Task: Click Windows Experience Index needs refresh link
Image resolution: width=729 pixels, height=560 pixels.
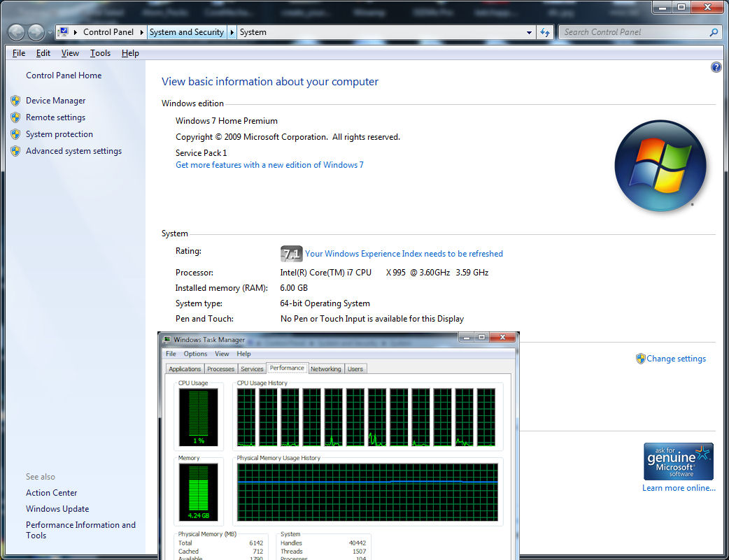Action: 404,254
